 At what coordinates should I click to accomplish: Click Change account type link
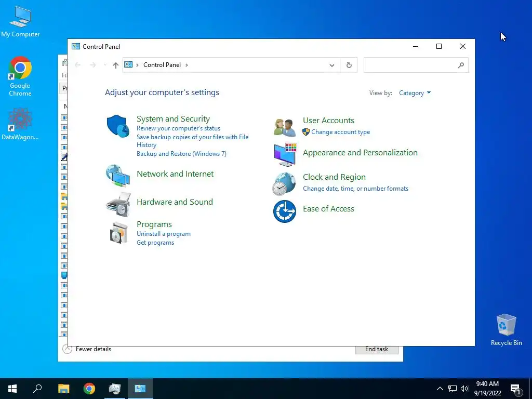[341, 132]
